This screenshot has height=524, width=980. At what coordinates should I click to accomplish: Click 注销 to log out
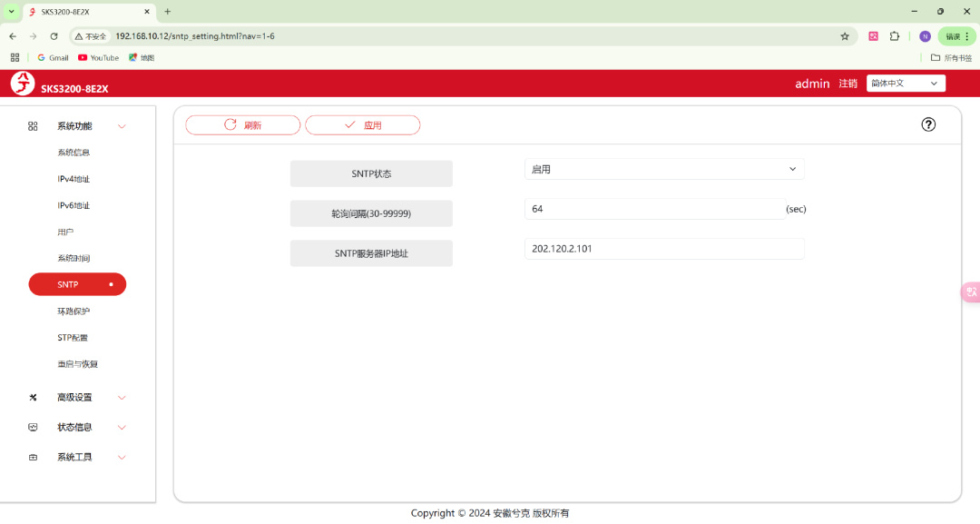point(848,84)
